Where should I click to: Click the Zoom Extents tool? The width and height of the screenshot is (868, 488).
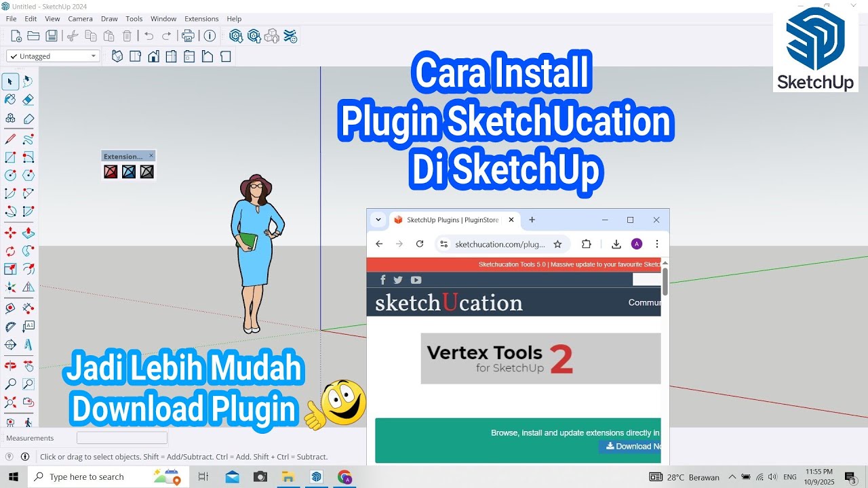click(x=10, y=402)
